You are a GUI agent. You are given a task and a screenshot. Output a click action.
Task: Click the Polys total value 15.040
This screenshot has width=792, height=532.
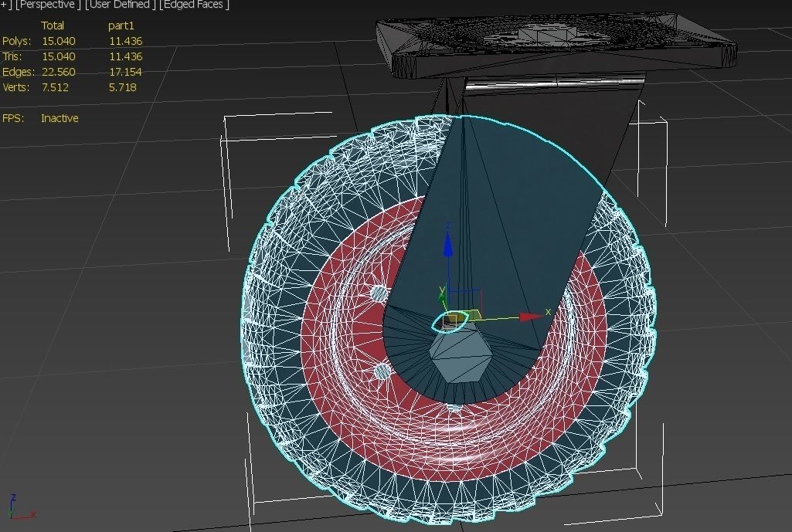click(59, 41)
